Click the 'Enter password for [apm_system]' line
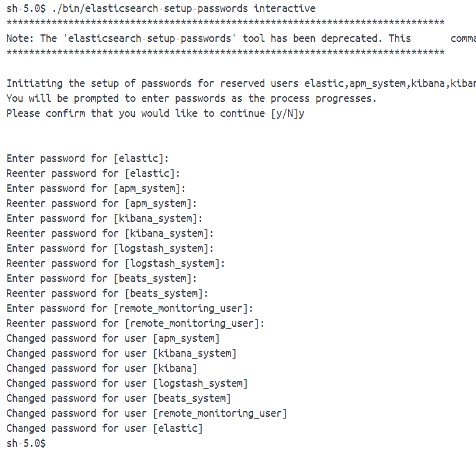 (x=96, y=188)
